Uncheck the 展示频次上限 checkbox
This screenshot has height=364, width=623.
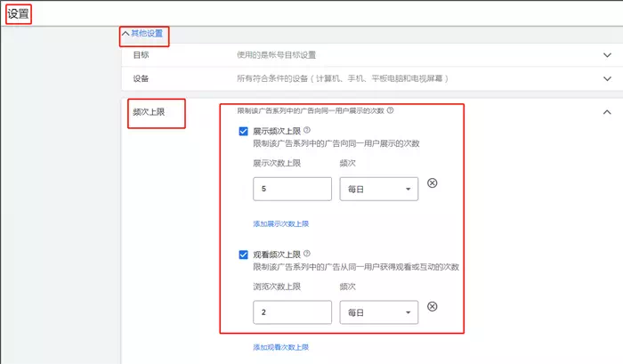coord(244,132)
